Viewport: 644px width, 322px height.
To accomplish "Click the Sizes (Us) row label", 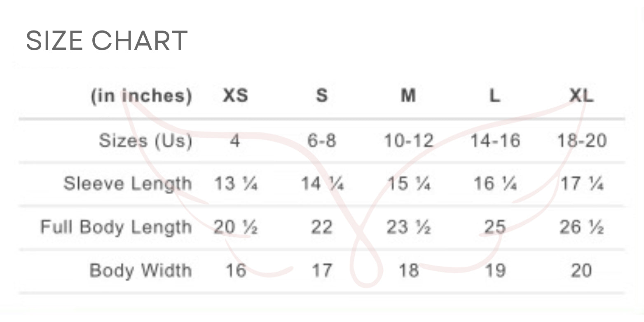I will coord(145,141).
